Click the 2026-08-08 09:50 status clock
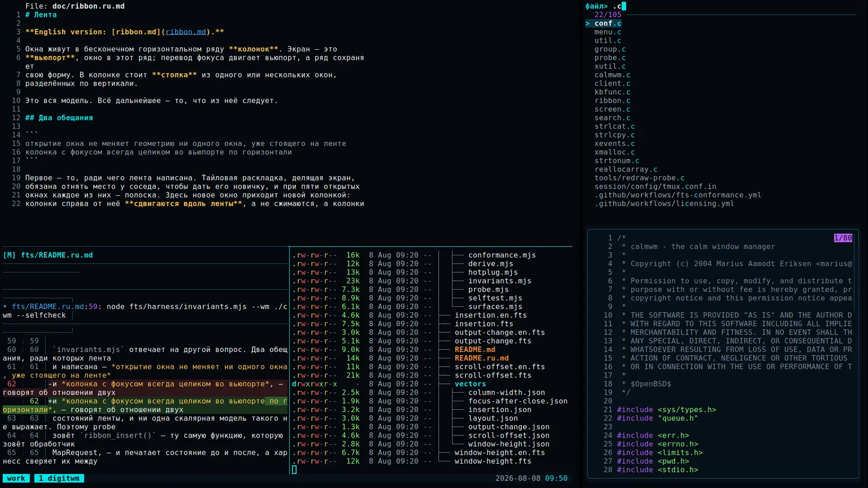868x488 pixels. (x=531, y=479)
